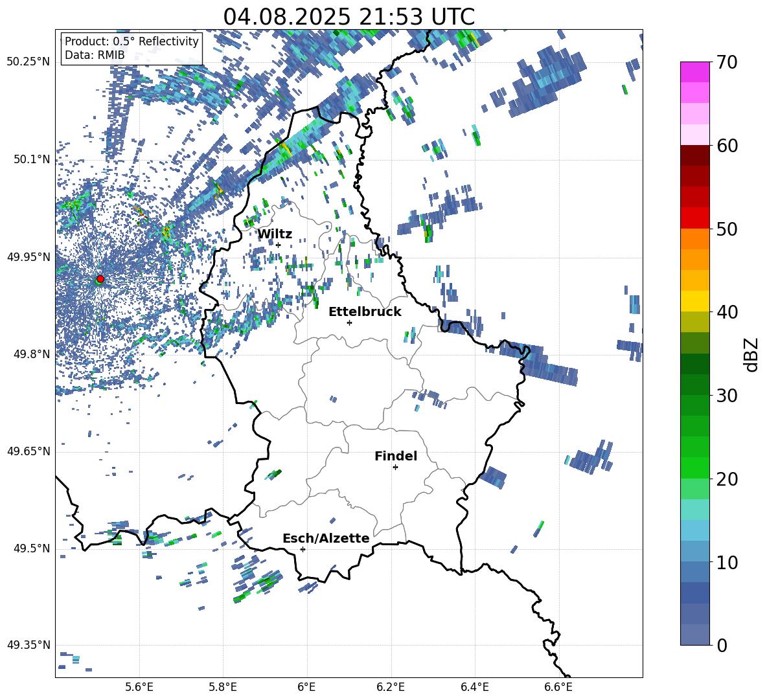Viewport: 767px width, 700px height.
Task: Click the 0 colorbar tick label
Action: pyautogui.click(x=722, y=646)
